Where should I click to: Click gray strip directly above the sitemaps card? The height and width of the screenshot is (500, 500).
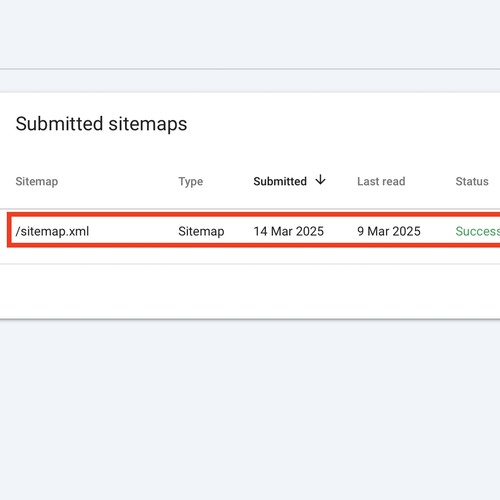(x=250, y=81)
